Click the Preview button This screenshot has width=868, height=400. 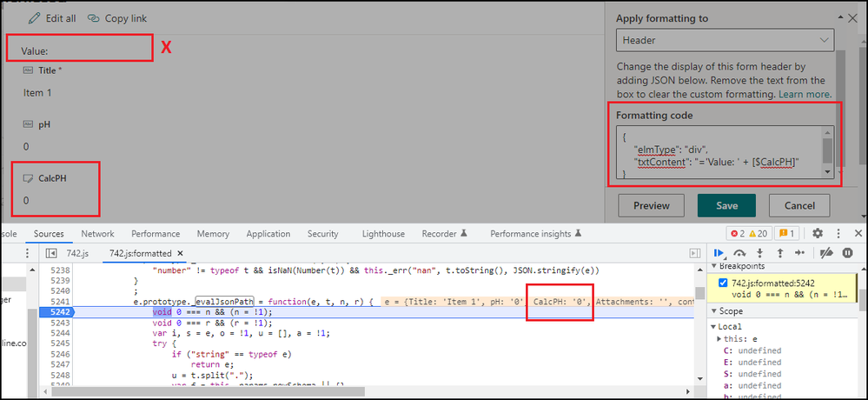[x=652, y=205]
